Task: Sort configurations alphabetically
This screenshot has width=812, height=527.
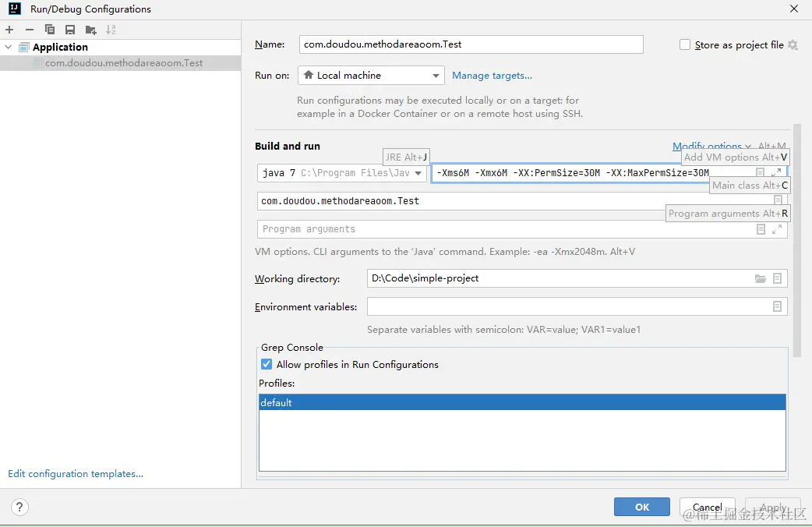Action: [x=111, y=30]
